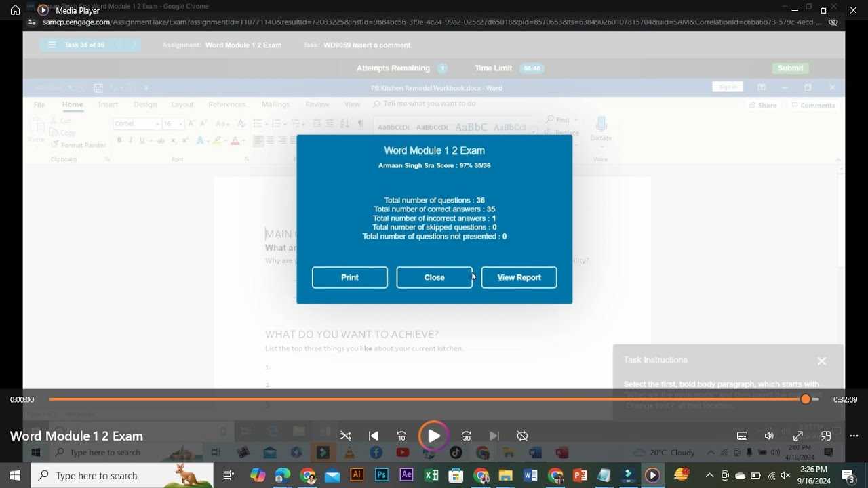Open Photoshop from taskbar

tap(382, 475)
